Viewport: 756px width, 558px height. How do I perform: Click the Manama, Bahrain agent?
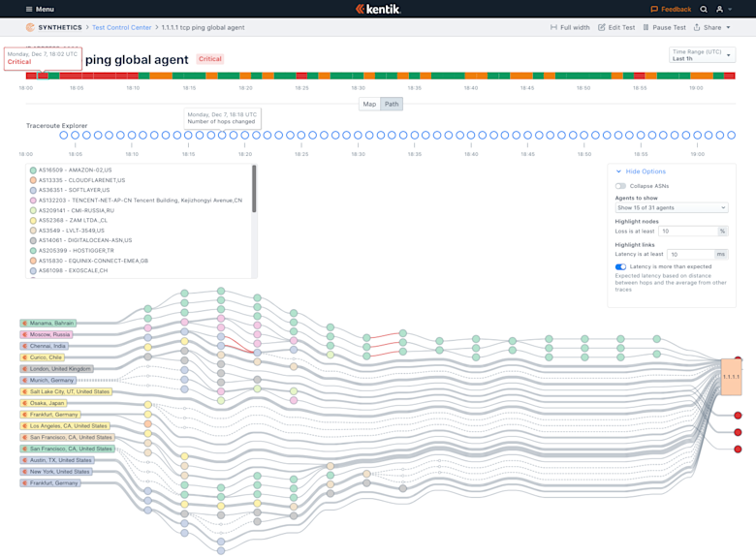click(x=47, y=324)
